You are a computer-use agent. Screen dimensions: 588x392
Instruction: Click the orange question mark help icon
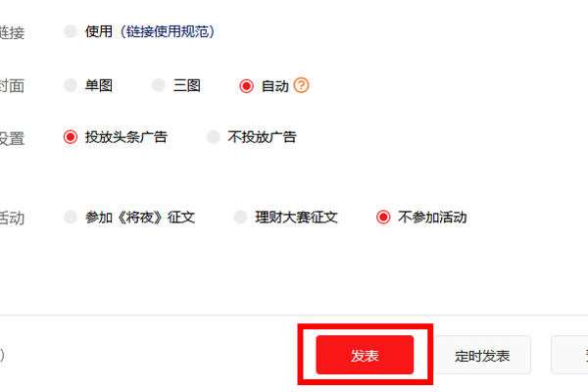[x=301, y=85]
